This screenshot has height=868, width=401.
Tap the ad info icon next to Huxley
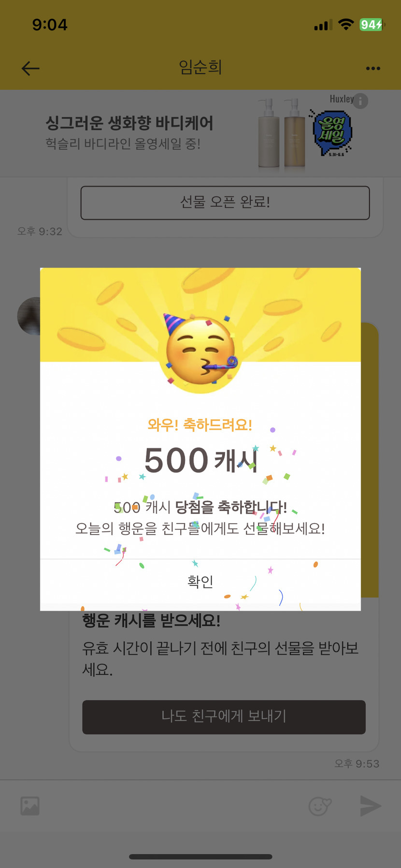coord(360,100)
